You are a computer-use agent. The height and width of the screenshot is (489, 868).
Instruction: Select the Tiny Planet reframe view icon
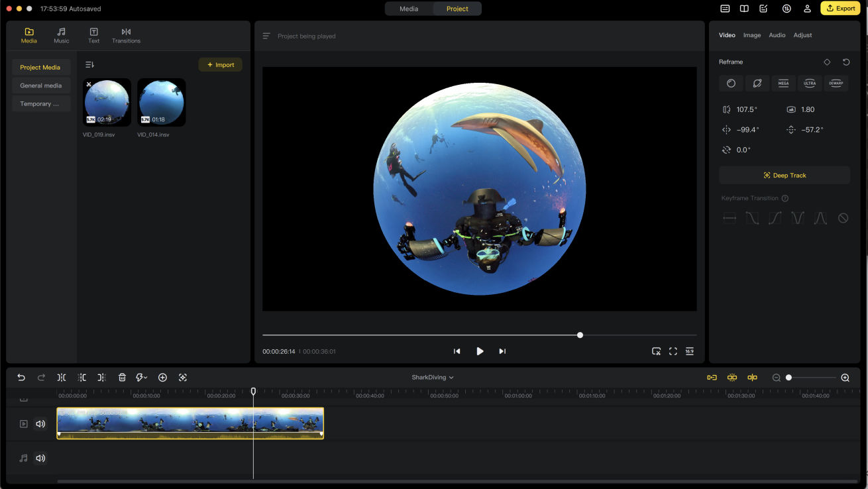point(757,83)
